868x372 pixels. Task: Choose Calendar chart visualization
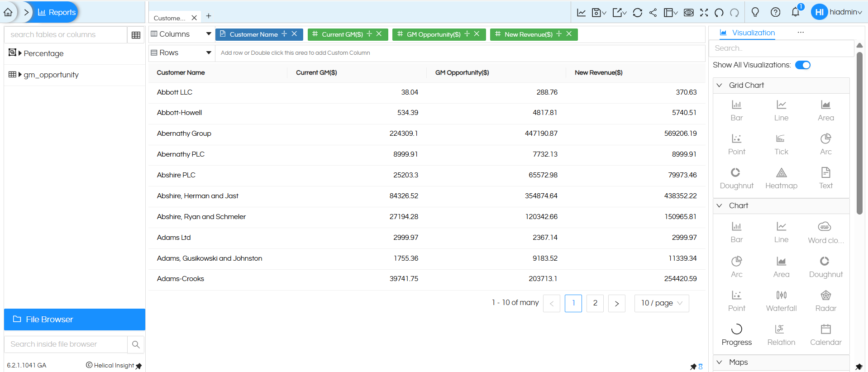[x=826, y=335]
